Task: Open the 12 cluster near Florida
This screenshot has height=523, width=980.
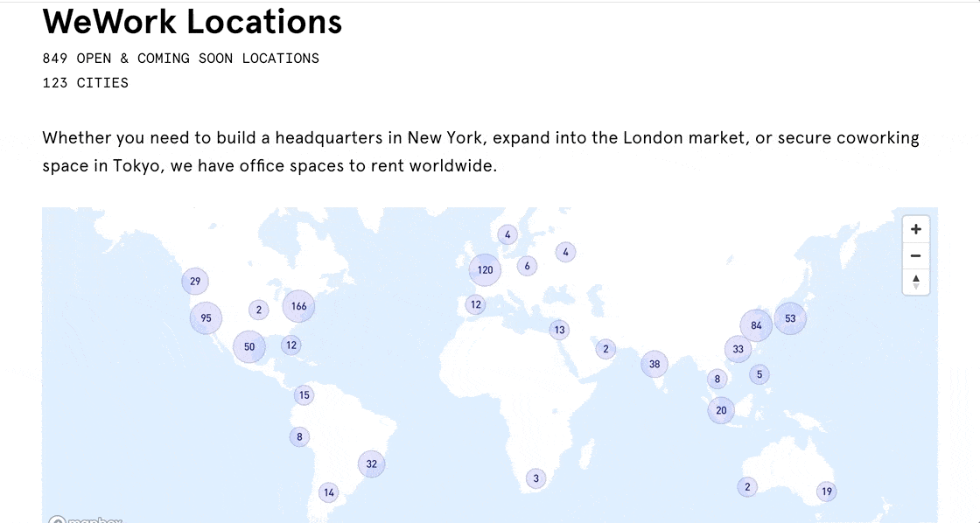Action: coord(291,345)
